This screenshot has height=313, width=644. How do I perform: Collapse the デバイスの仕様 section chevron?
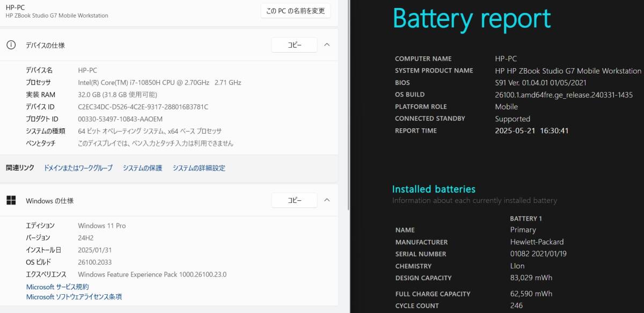[x=327, y=45]
